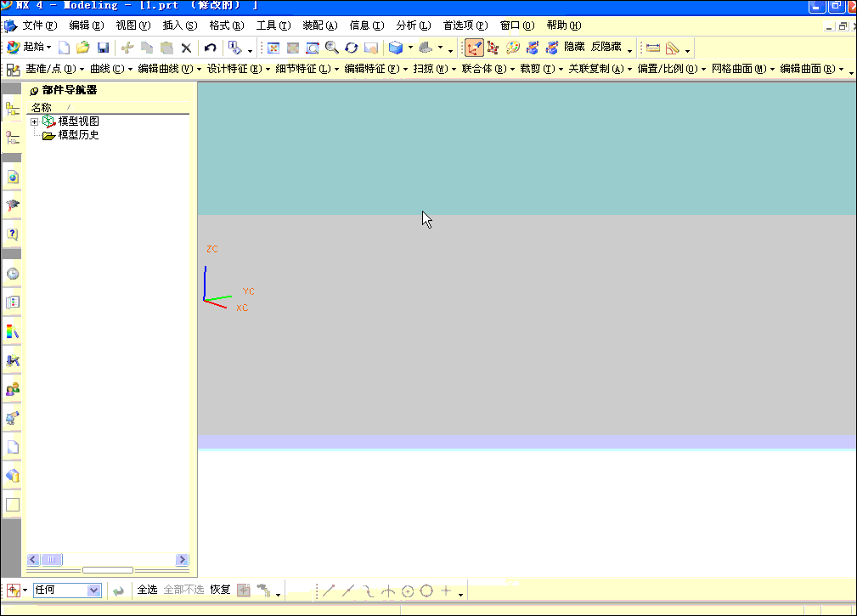The image size is (857, 616).
Task: Toggle the line endpoint snap icon
Action: [329, 591]
